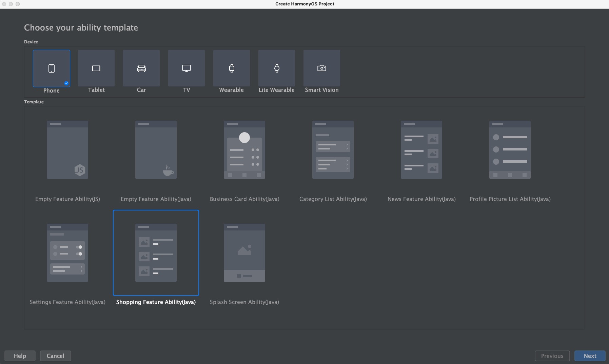Pick the TV device icon

tap(186, 68)
